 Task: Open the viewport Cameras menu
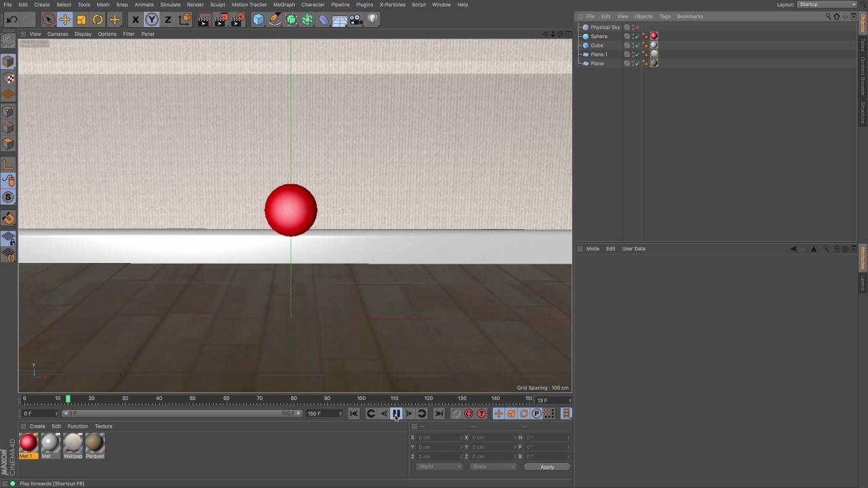click(x=58, y=34)
